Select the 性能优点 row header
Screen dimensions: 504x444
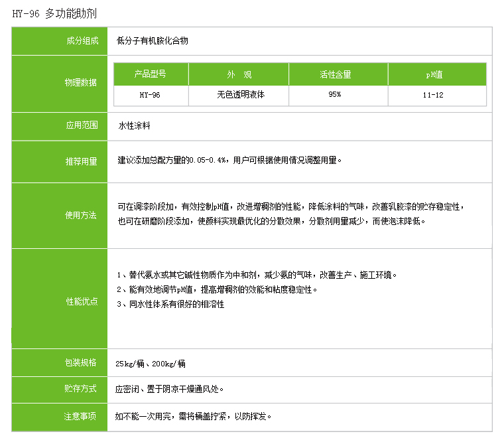coord(81,301)
